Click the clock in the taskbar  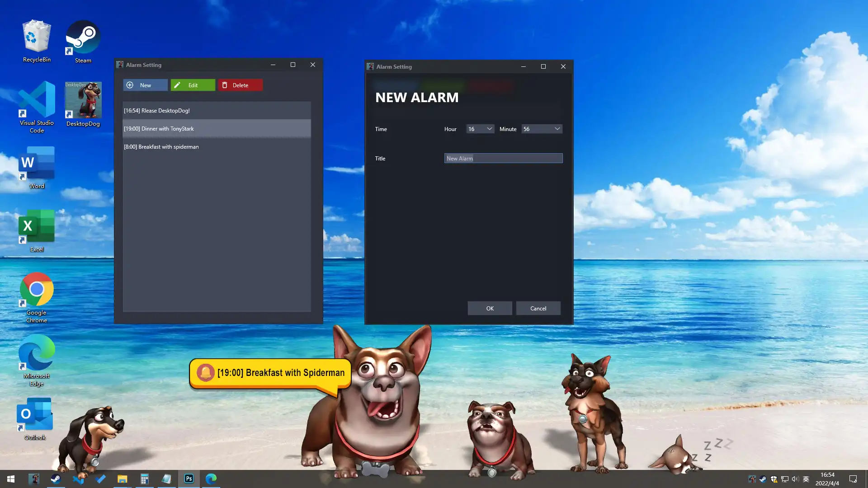[827, 479]
